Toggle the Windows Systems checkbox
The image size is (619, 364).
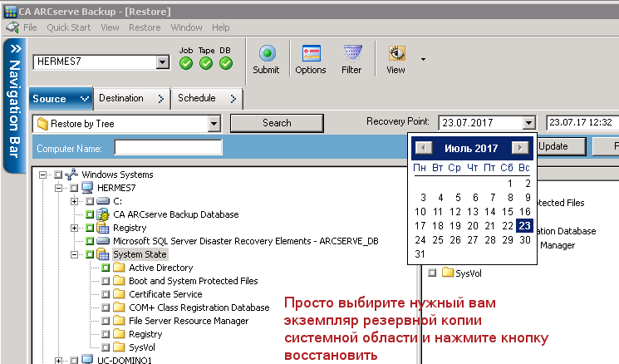(58, 175)
